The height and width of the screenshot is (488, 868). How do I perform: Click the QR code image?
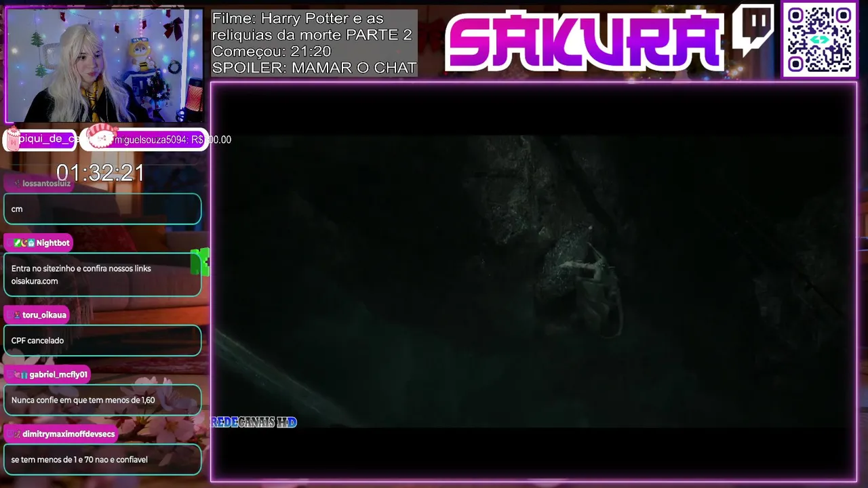[819, 40]
